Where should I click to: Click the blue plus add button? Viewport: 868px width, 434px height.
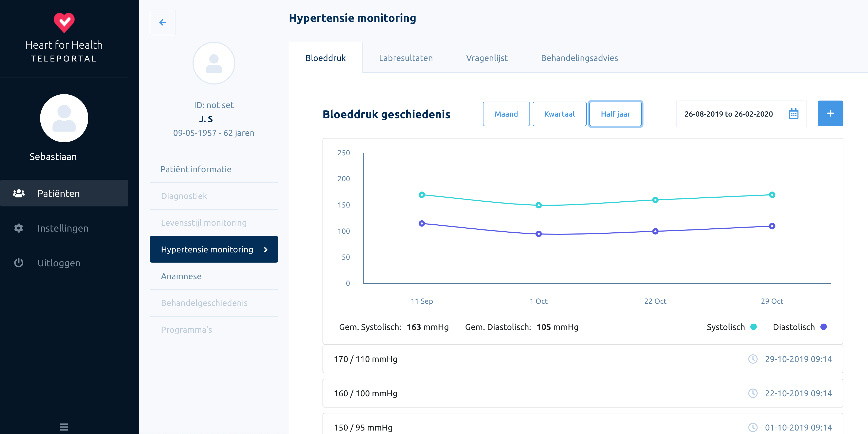tap(830, 114)
